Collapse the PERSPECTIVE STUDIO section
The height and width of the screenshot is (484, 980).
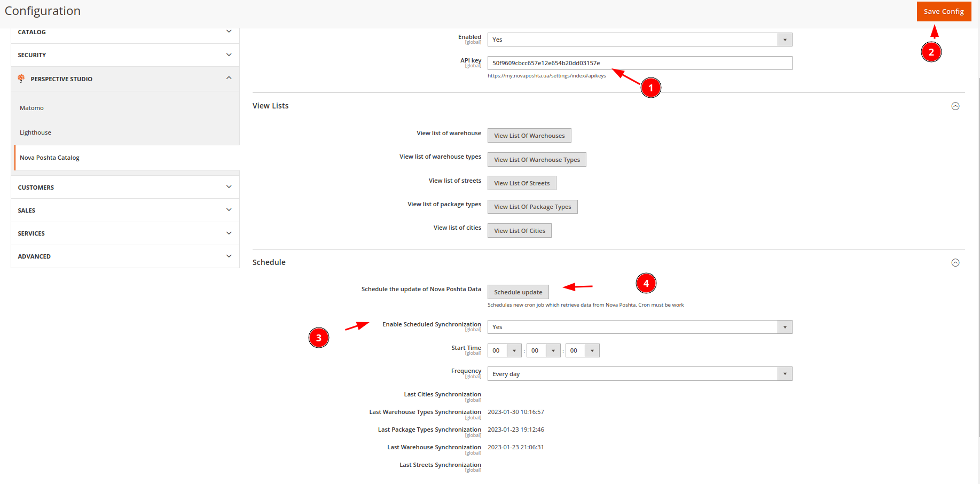click(125, 79)
